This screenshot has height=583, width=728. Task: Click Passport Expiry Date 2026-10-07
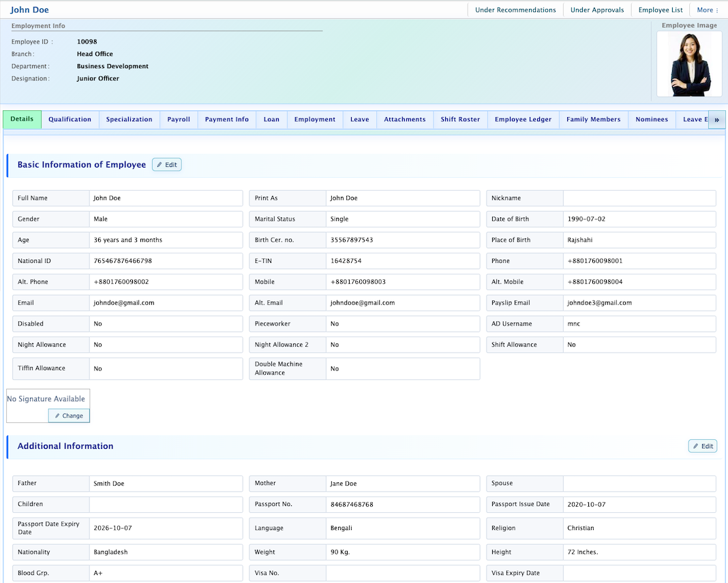pyautogui.click(x=113, y=528)
